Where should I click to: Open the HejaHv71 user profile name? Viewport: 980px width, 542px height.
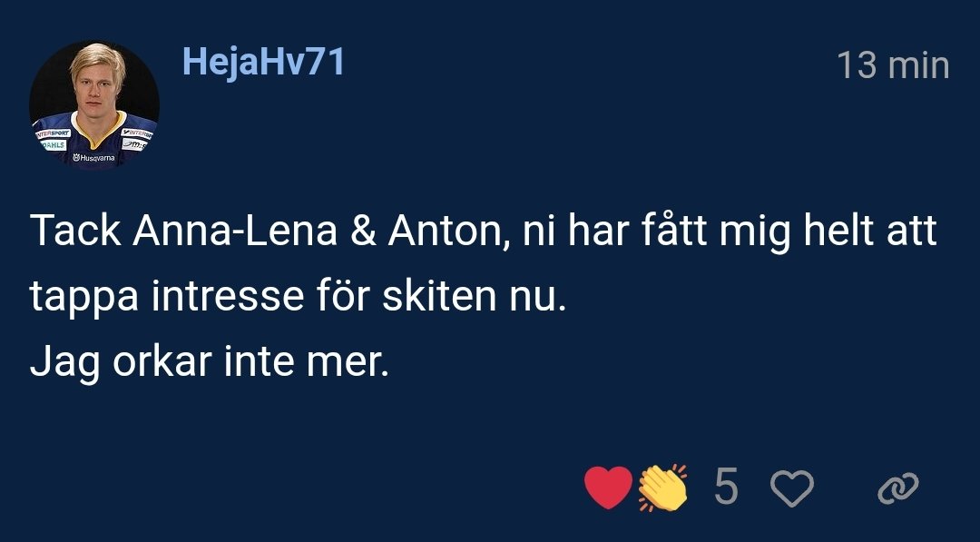coord(263,63)
